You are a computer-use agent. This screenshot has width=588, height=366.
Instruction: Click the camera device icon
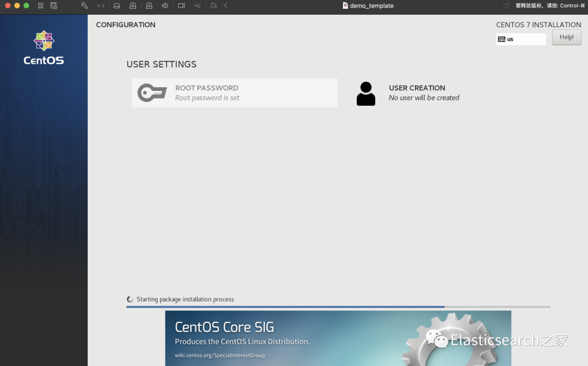181,5
